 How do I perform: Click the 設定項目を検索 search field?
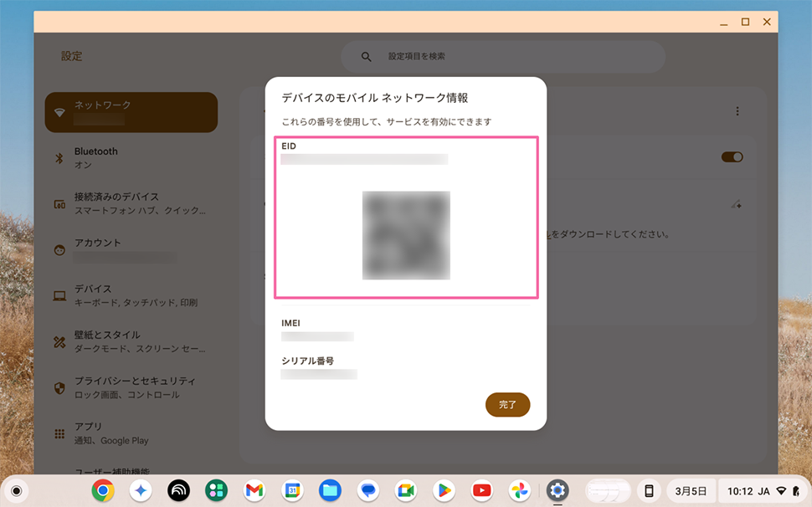502,57
